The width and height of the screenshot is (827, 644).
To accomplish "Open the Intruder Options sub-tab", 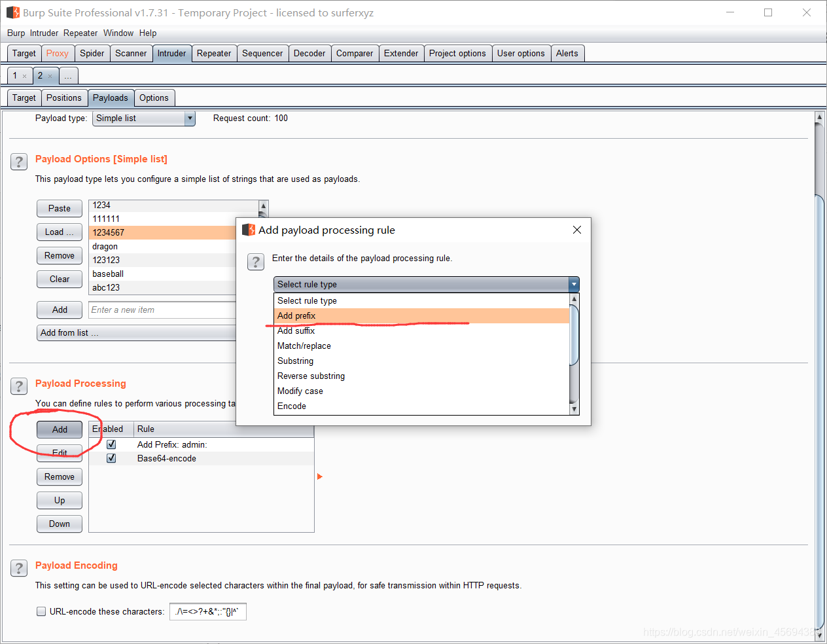I will 154,98.
